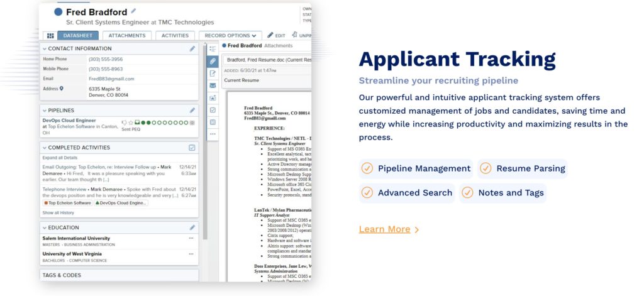The height and width of the screenshot is (296, 644).
Task: Click the pipeline envelope stage icon
Action: click(x=137, y=123)
